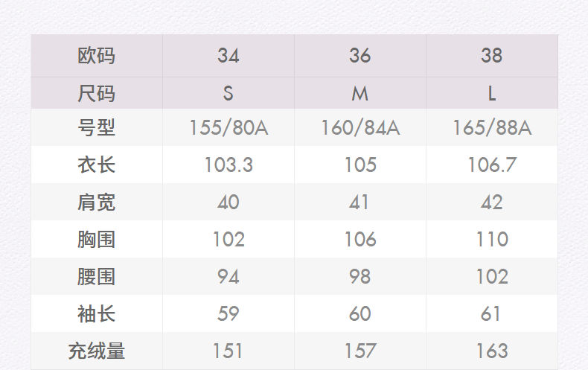The width and height of the screenshot is (588, 370).
Task: Click the 肩宽 row label
Action: click(97, 202)
